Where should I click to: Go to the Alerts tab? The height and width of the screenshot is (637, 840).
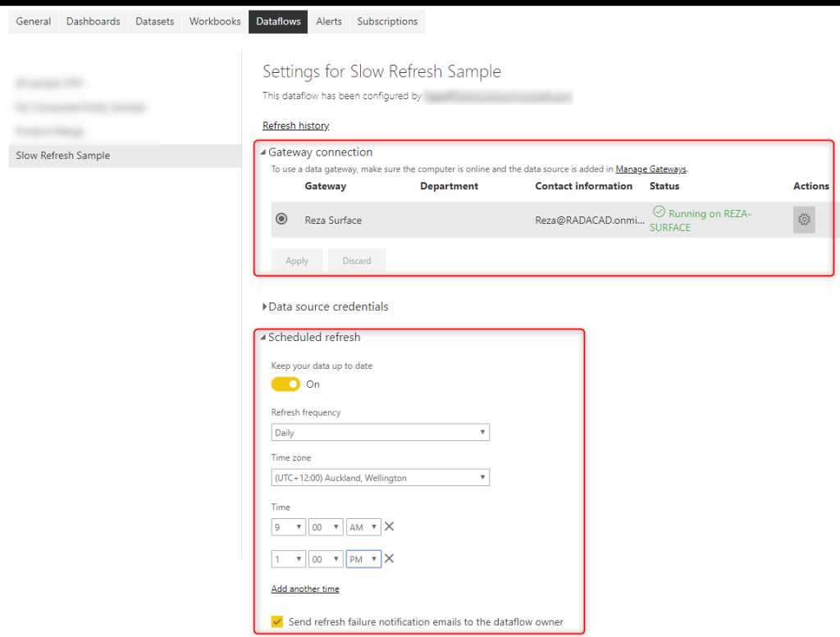click(329, 21)
